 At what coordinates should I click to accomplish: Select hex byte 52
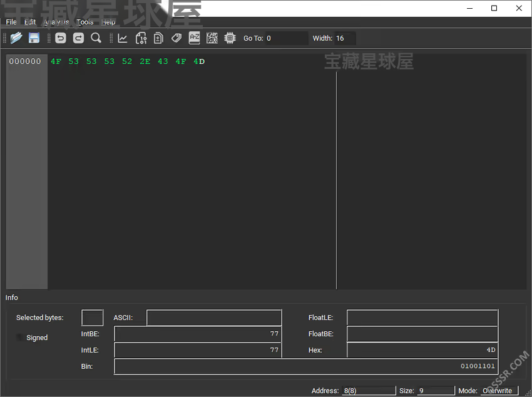coord(127,61)
